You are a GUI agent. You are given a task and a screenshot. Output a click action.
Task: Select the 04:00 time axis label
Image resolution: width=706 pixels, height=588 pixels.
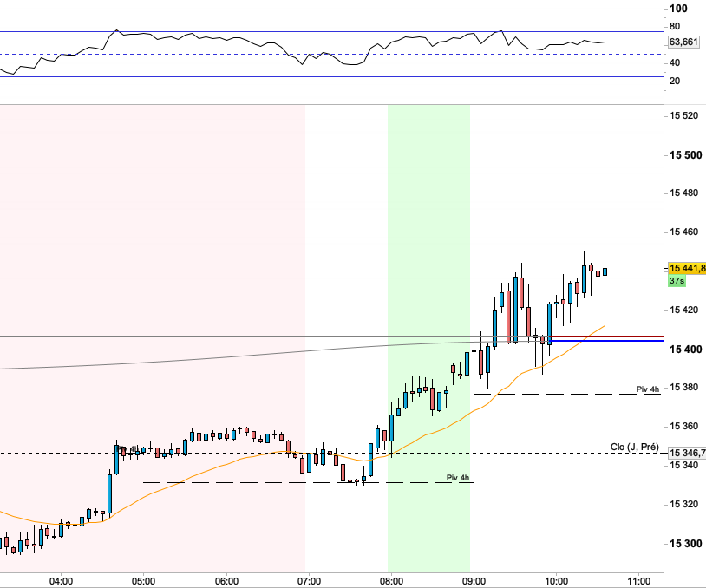click(x=62, y=581)
